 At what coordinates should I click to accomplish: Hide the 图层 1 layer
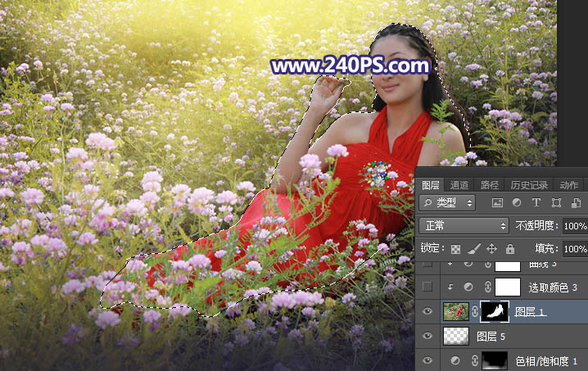427,311
